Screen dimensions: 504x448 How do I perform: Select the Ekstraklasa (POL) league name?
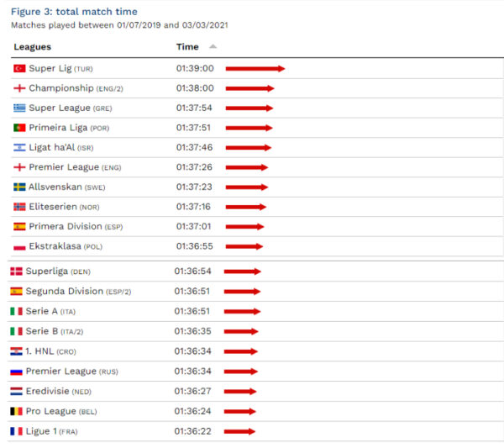(56, 246)
